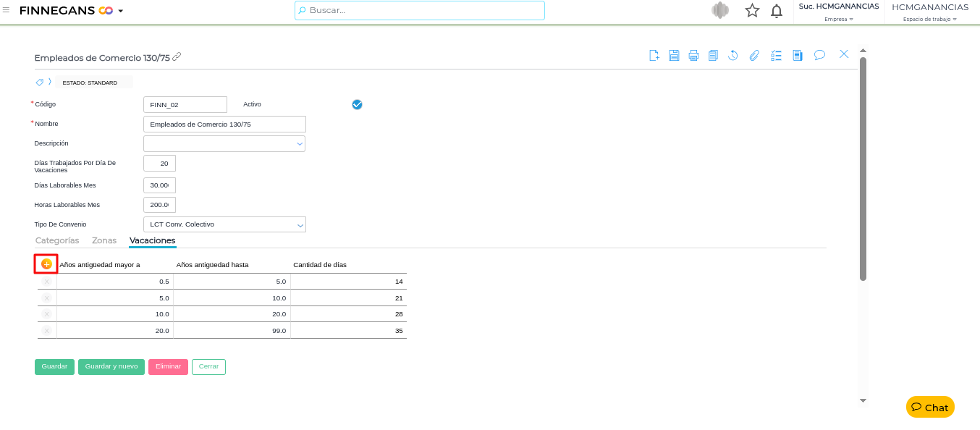Open the Empresa selector dropdown
Viewport: 980px width, 430px height.
click(838, 20)
